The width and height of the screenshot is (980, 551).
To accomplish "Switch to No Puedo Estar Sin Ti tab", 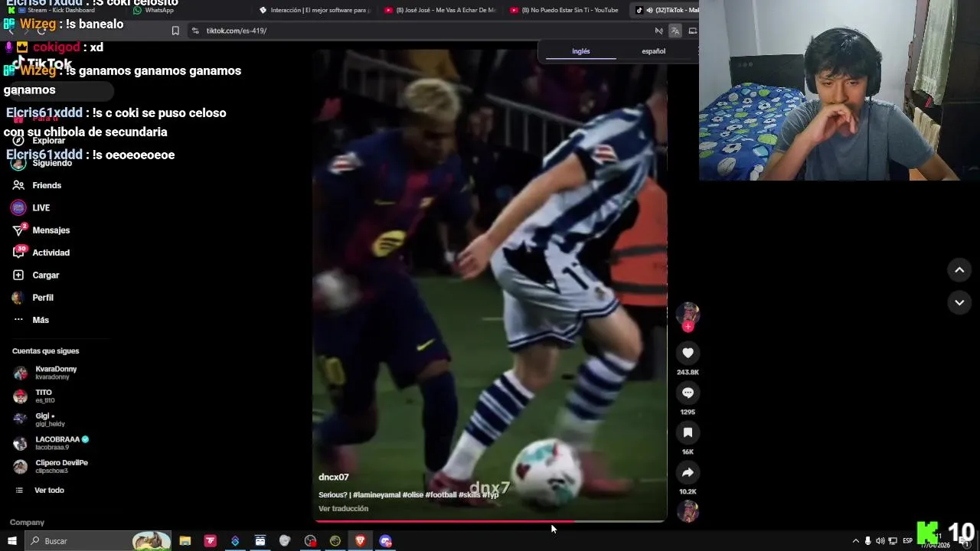I will click(x=565, y=10).
